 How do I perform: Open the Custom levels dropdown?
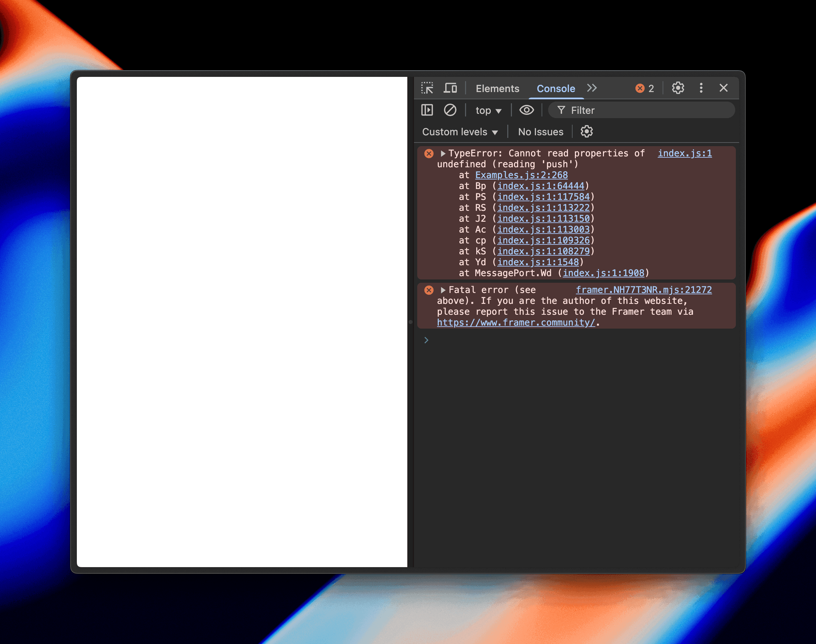[x=460, y=132]
